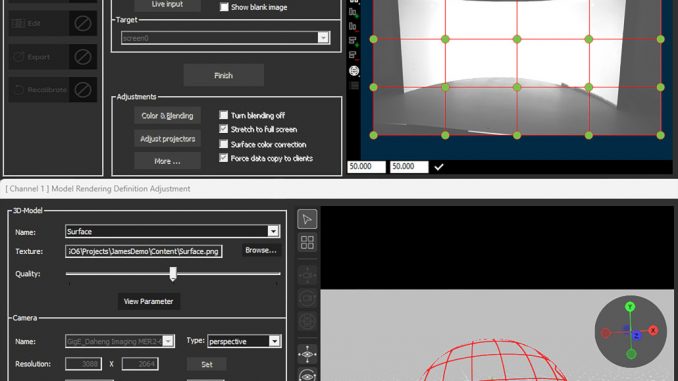Click the first 50.000 value field
678x381 pixels.
(x=366, y=166)
